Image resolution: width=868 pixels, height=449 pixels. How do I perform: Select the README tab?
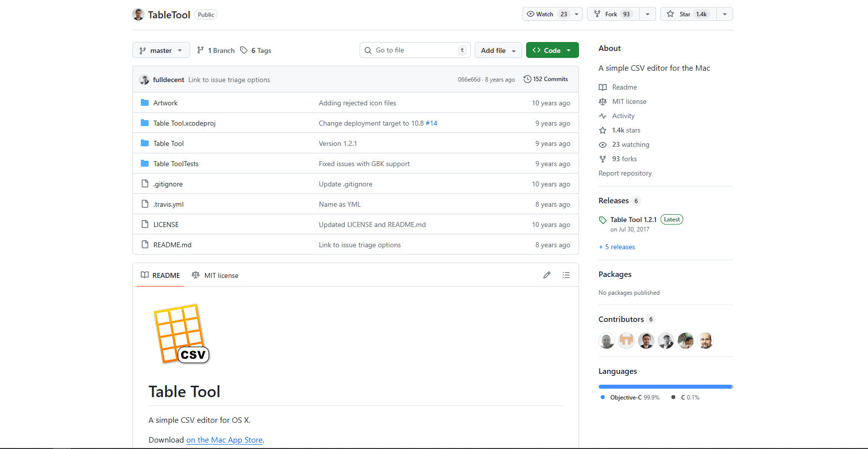click(161, 275)
